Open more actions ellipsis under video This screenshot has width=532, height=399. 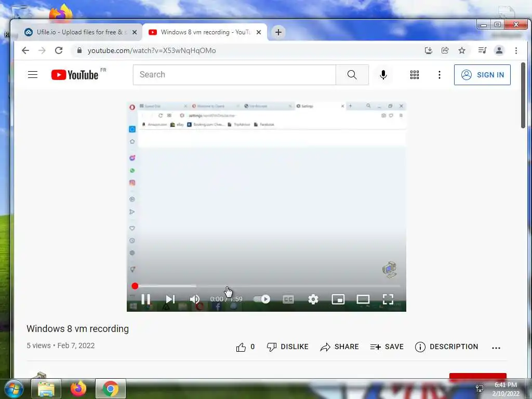496,348
